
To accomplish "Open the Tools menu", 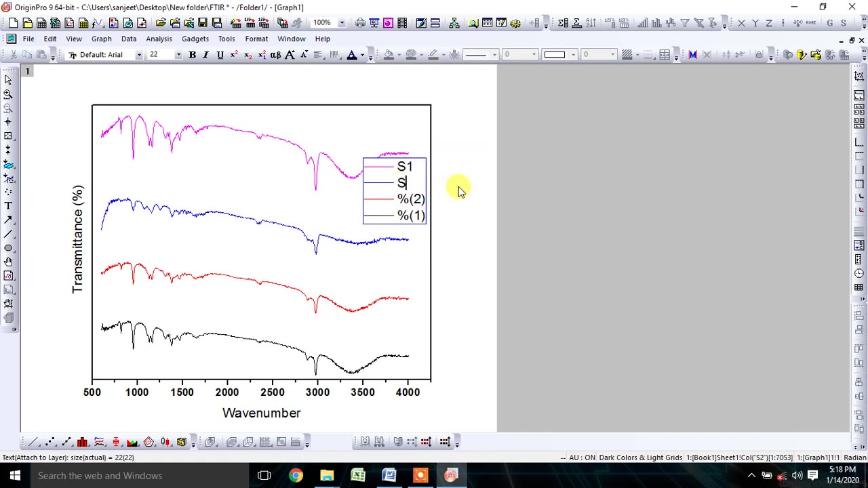I will (226, 39).
